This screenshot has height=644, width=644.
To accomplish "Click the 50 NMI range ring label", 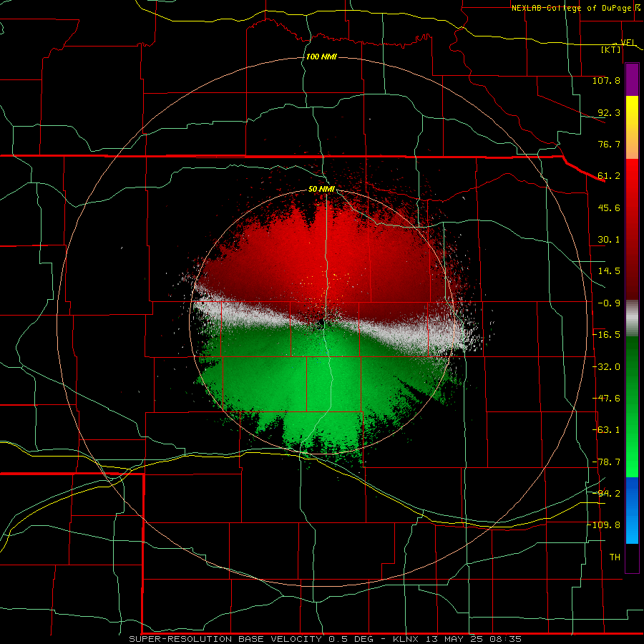I will 321,190.
